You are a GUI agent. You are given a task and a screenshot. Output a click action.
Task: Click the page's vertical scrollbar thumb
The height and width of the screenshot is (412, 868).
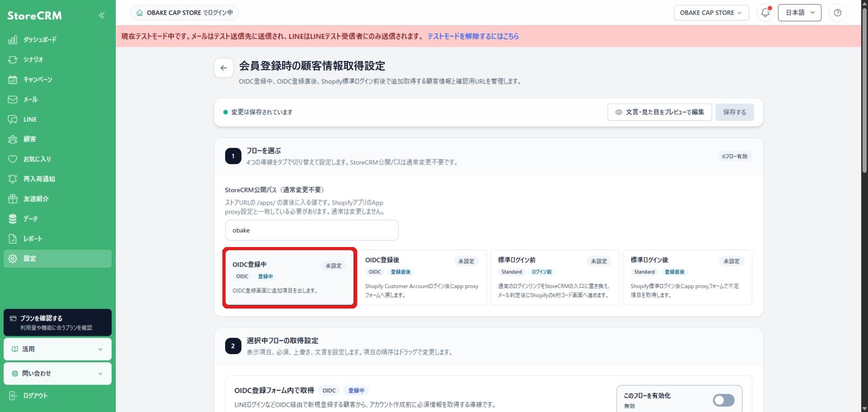pos(864,91)
